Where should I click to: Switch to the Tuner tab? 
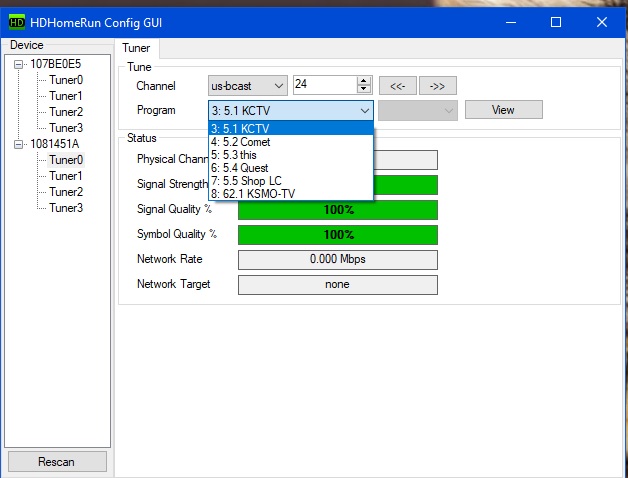click(136, 48)
